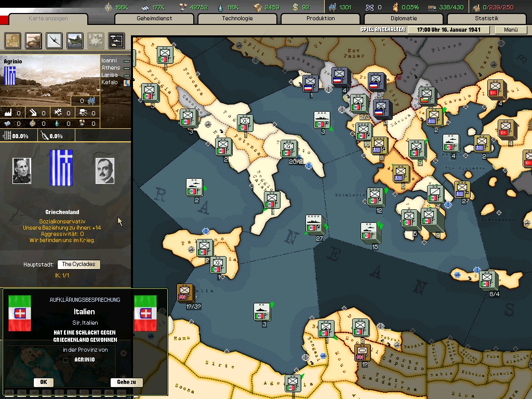Select the British unit at Malta
This screenshot has width=532, height=399.
coord(184,292)
